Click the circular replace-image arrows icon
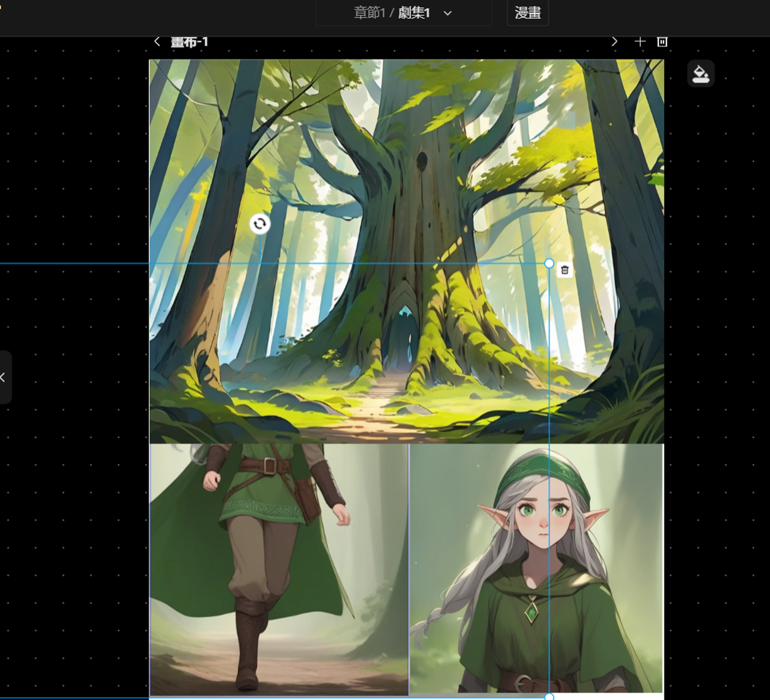The width and height of the screenshot is (770, 700). (x=260, y=224)
